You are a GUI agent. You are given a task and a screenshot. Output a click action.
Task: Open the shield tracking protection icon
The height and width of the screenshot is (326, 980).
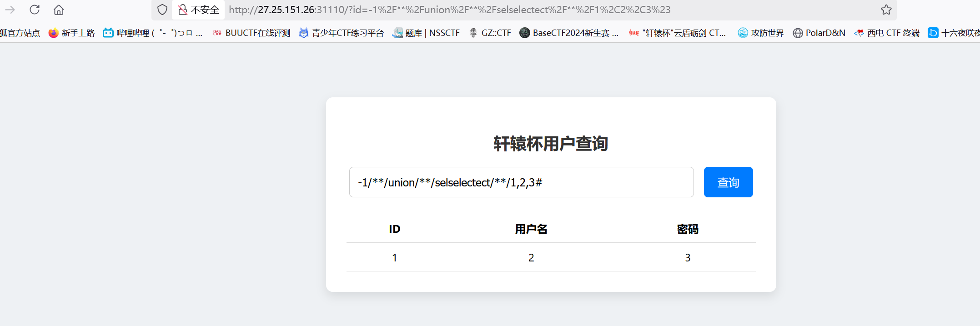[x=162, y=10]
